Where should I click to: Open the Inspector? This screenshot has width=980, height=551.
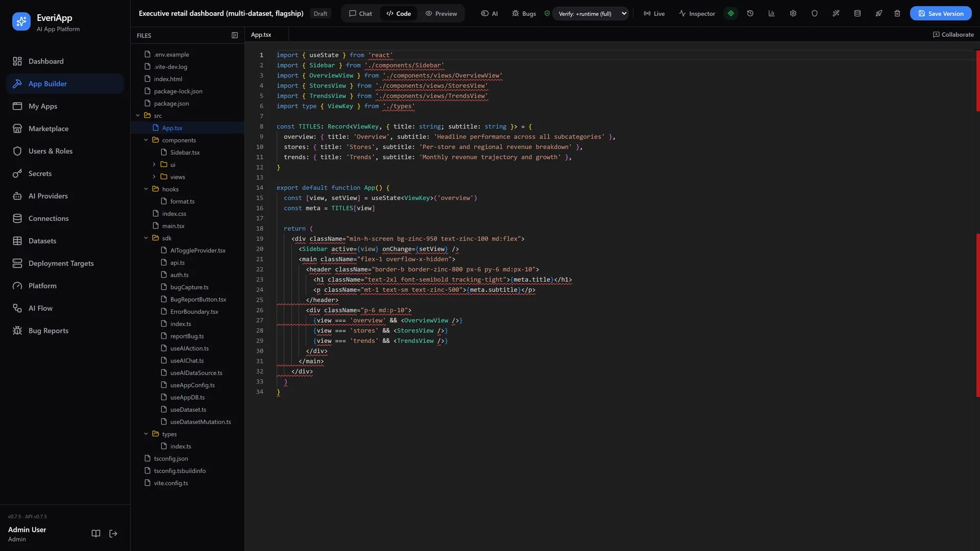tap(697, 14)
